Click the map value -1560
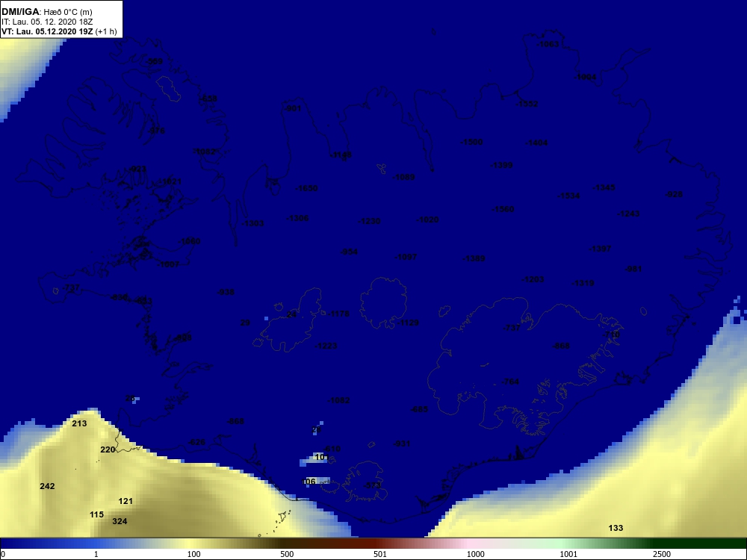 tap(503, 209)
